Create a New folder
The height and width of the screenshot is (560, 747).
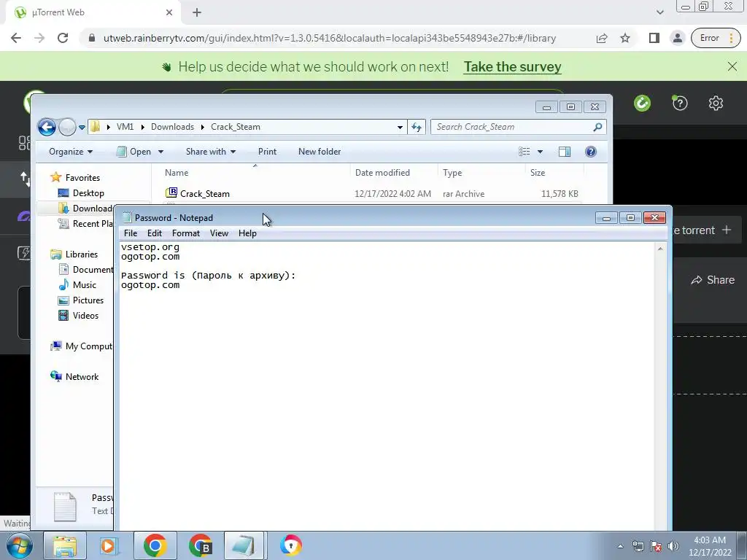pos(320,152)
